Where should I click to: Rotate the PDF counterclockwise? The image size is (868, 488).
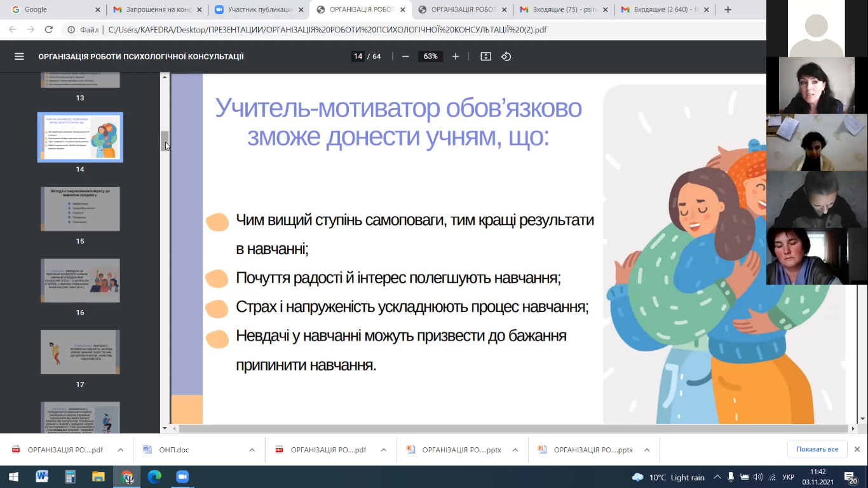506,57
